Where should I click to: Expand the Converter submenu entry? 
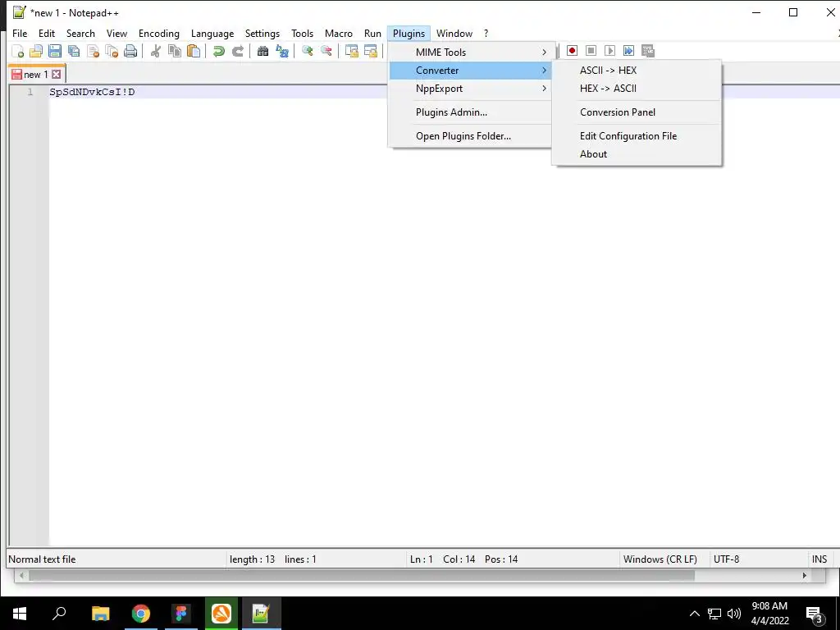click(470, 71)
